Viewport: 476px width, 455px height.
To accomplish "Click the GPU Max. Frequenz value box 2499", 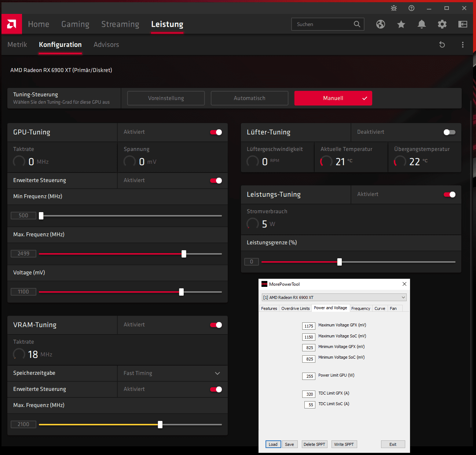I will click(x=23, y=254).
